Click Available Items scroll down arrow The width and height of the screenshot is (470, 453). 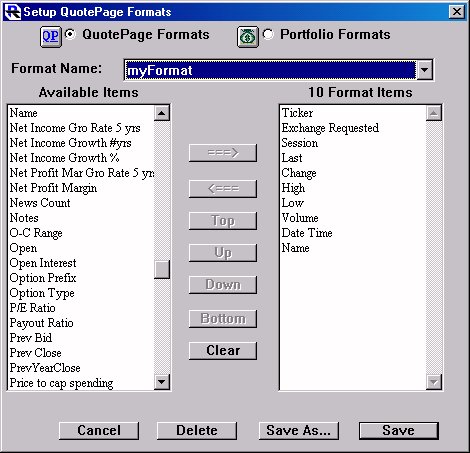click(x=162, y=381)
